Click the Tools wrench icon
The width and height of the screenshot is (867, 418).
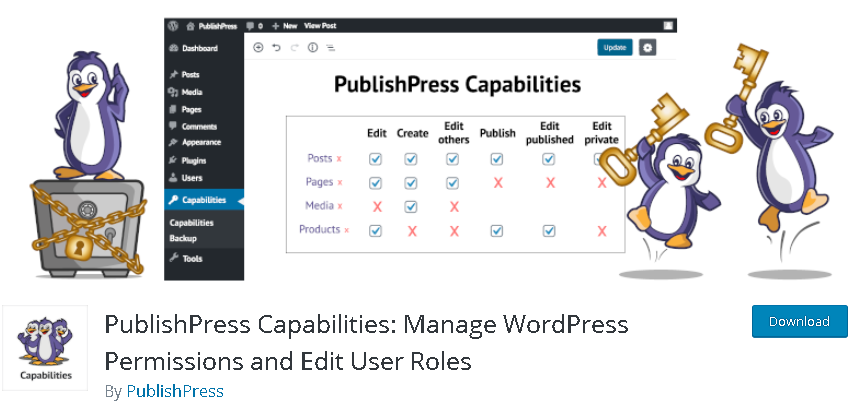(173, 258)
